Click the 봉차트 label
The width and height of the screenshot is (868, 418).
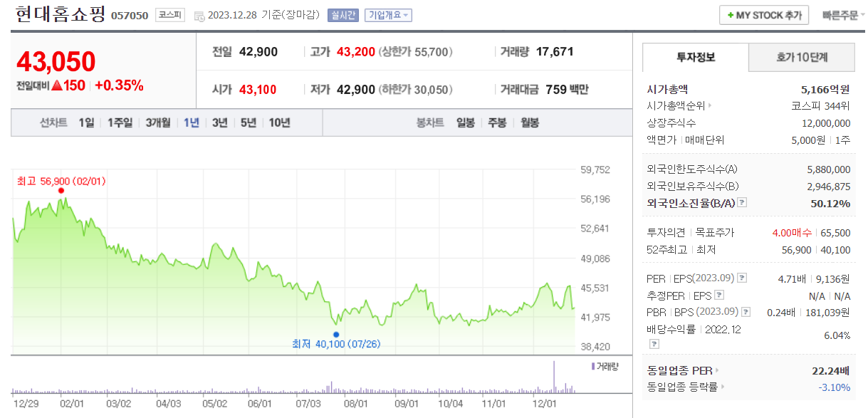point(430,122)
